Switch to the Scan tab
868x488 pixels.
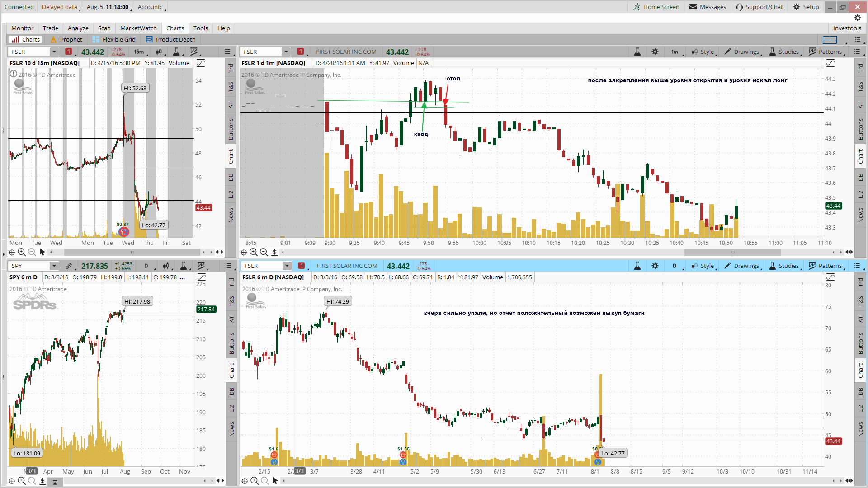click(104, 28)
